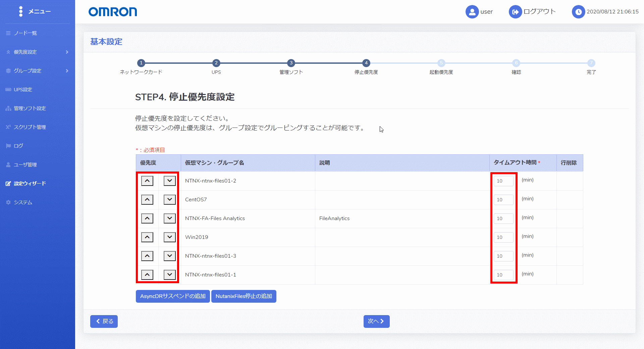Edit timeout field for NTNX-ntnx-files01-2
Viewport: 644px width, 349px height.
point(503,181)
